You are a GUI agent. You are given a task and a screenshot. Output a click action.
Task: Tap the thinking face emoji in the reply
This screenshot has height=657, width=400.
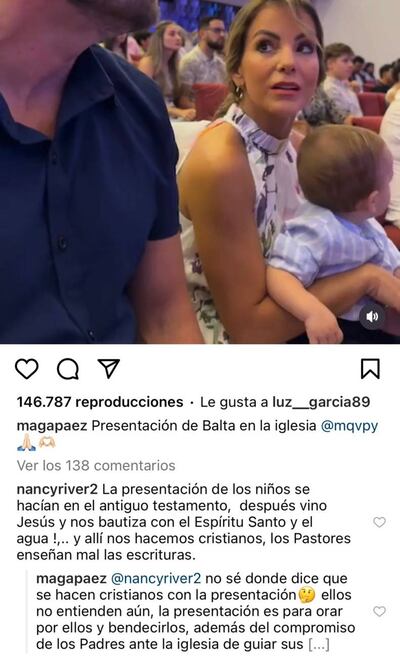pyautogui.click(x=306, y=595)
